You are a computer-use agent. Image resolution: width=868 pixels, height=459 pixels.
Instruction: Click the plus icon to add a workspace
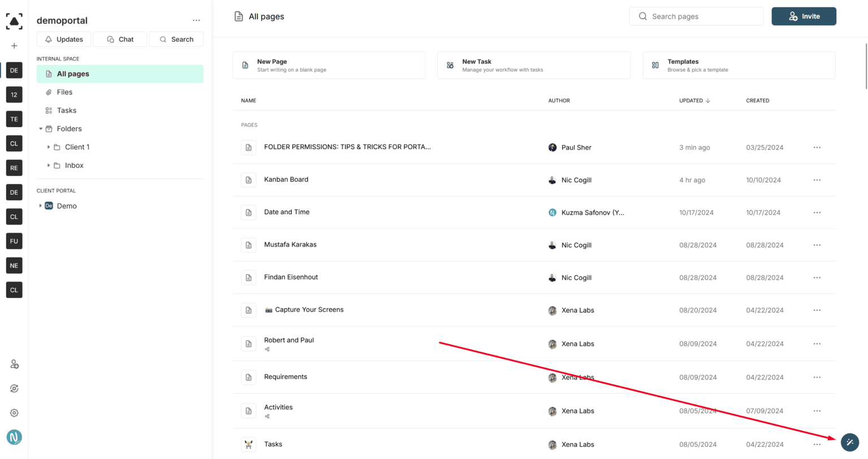14,46
